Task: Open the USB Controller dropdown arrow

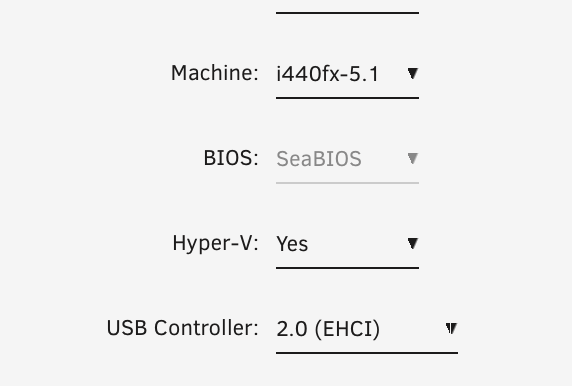Action: pos(451,328)
